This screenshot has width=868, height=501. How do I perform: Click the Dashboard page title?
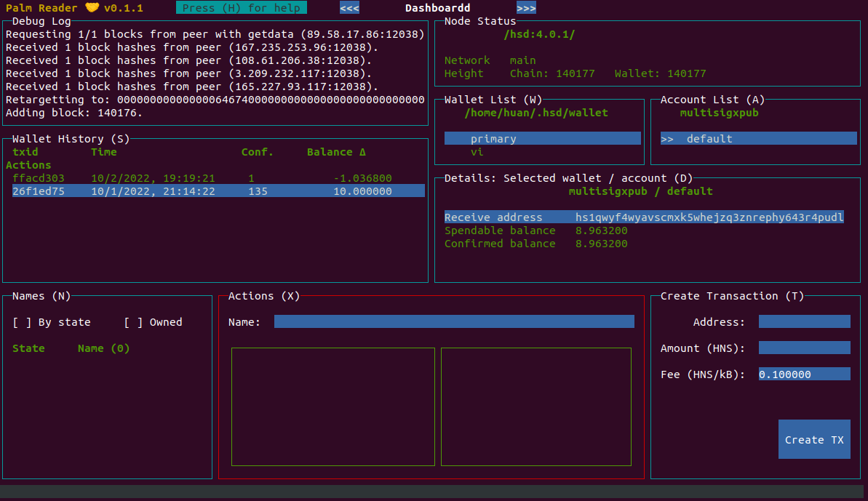click(437, 8)
